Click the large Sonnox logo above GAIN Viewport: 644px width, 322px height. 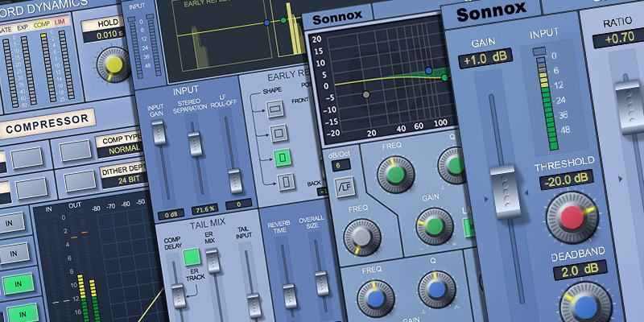491,12
